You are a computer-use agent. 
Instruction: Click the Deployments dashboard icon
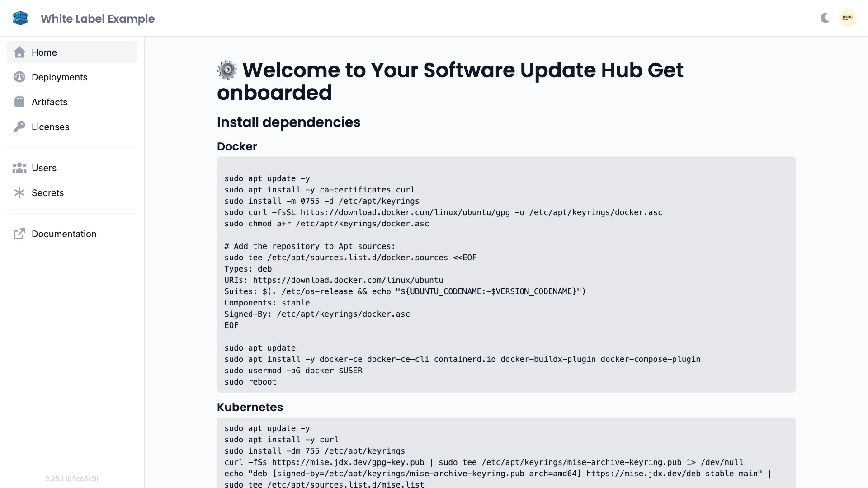pyautogui.click(x=19, y=77)
